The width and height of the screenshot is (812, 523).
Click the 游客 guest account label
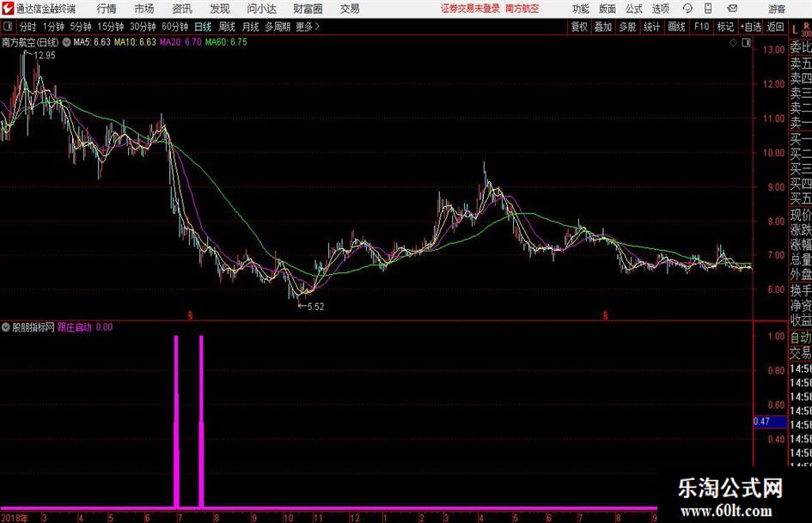777,9
